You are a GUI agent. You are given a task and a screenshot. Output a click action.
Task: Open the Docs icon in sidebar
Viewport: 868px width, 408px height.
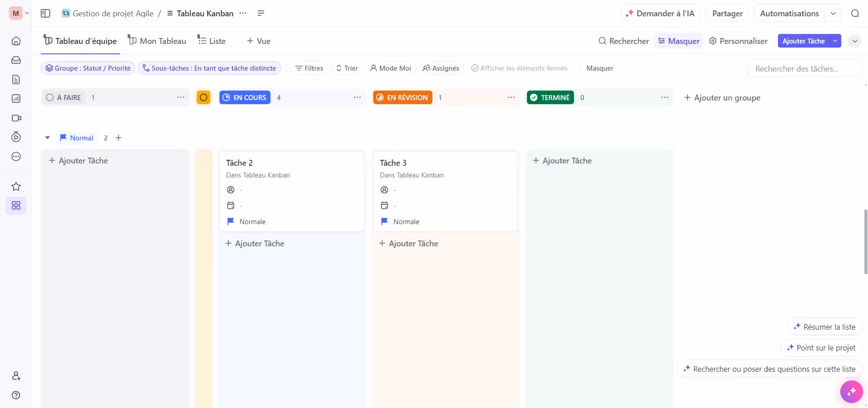coord(16,80)
